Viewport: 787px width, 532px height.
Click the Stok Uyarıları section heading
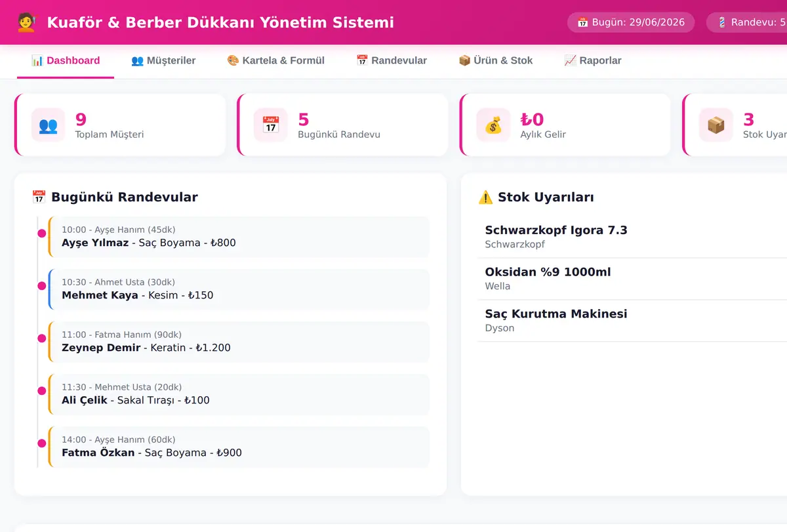tap(546, 197)
